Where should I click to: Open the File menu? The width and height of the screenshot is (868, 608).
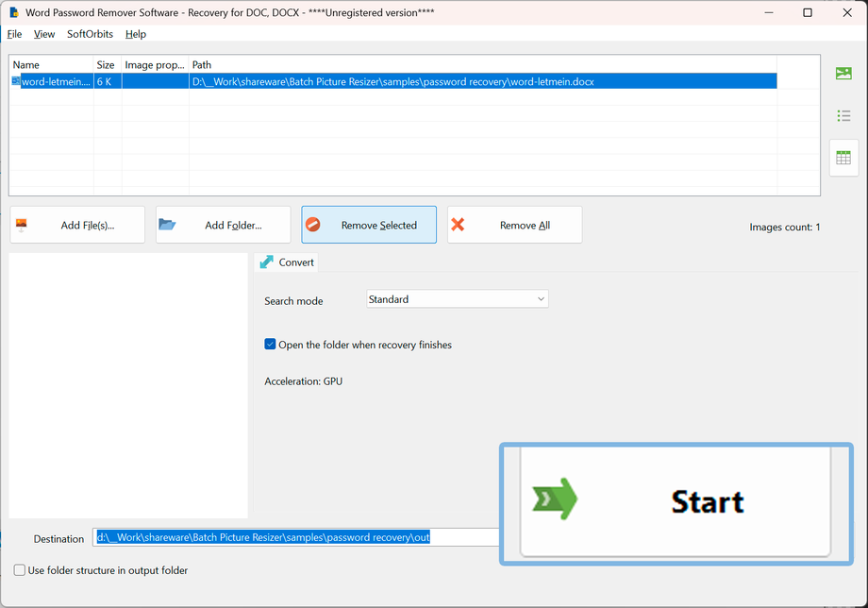14,34
